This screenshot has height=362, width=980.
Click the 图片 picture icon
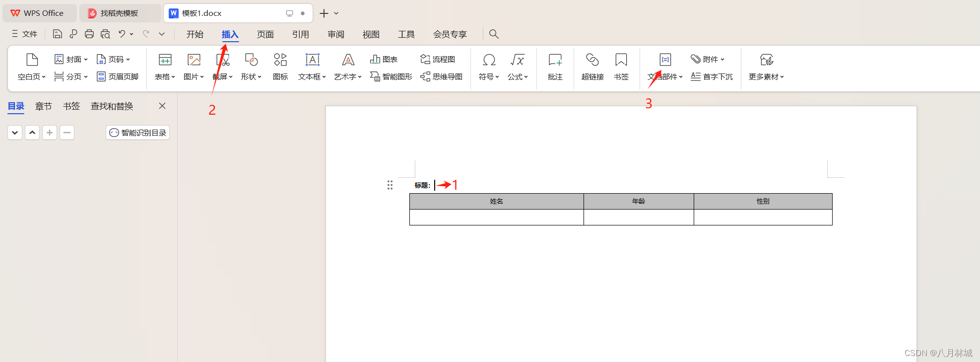click(194, 60)
